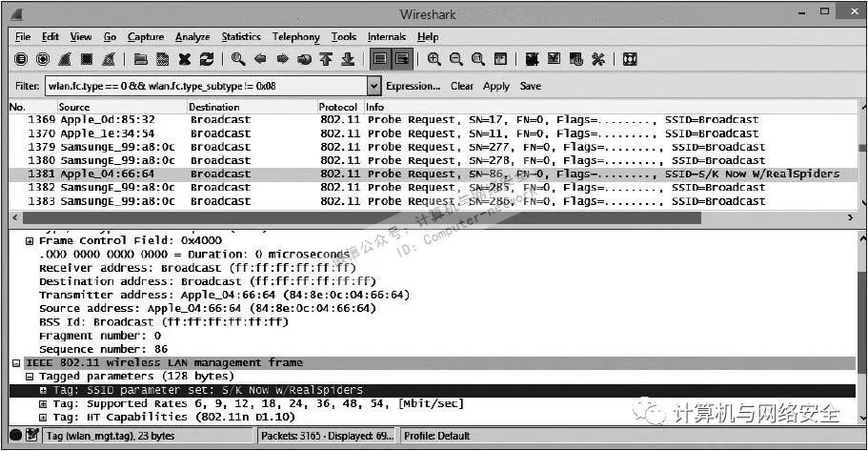Open the Edit menu

click(50, 36)
